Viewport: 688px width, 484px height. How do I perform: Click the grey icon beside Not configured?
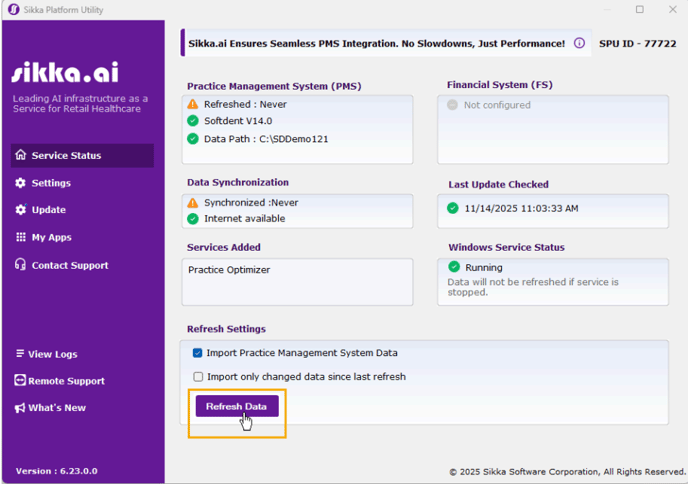pos(453,105)
